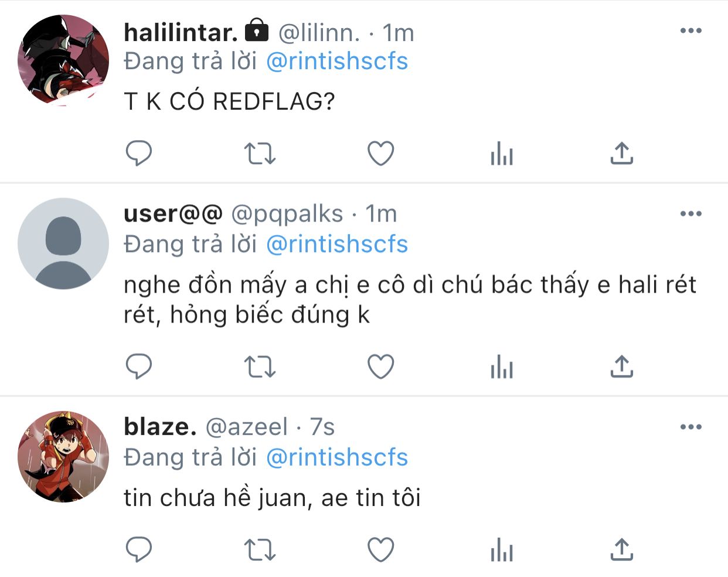This screenshot has height=577, width=728.
Task: Open more options for blaze's tweet
Action: pyautogui.click(x=691, y=427)
